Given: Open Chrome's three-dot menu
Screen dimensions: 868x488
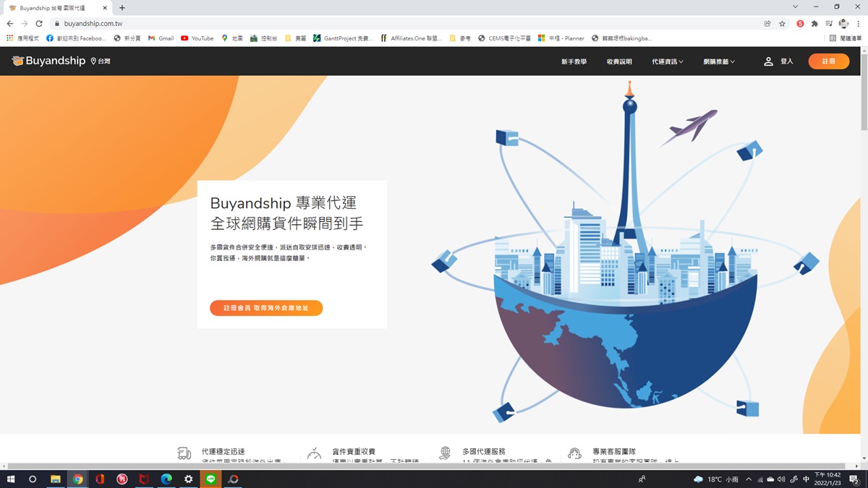Looking at the screenshot, I should [859, 23].
